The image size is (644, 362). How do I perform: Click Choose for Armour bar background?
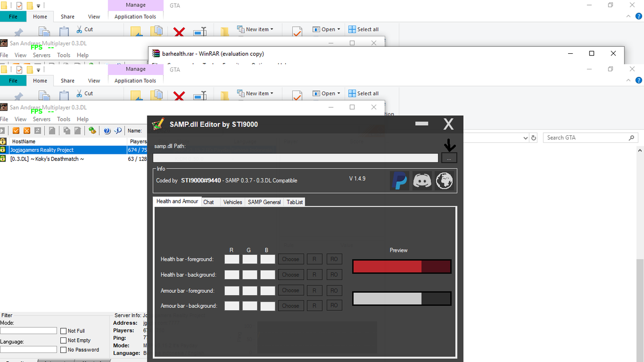tap(291, 306)
